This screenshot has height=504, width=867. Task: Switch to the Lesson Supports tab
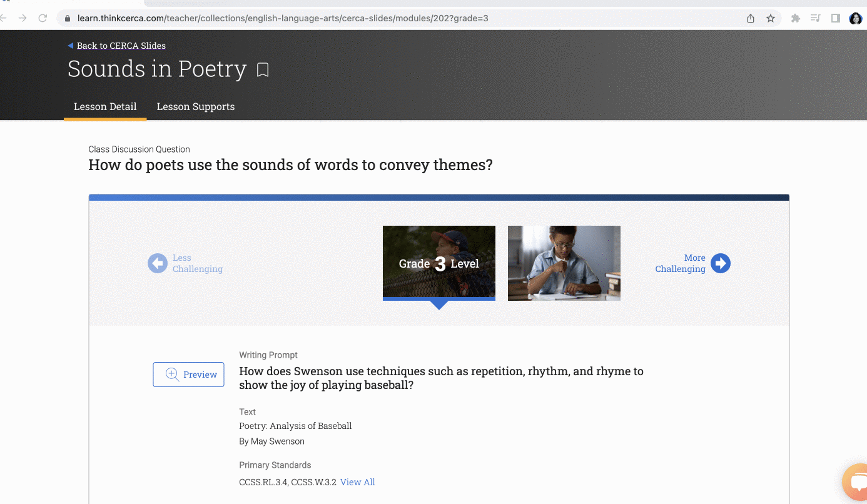click(x=196, y=106)
